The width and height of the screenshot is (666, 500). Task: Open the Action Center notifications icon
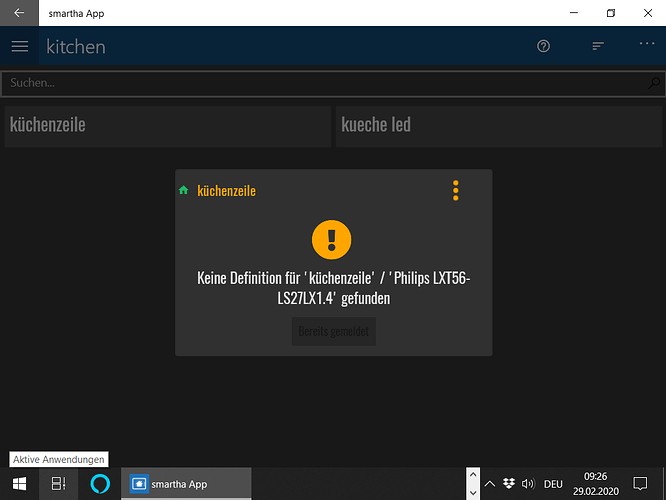tap(640, 483)
